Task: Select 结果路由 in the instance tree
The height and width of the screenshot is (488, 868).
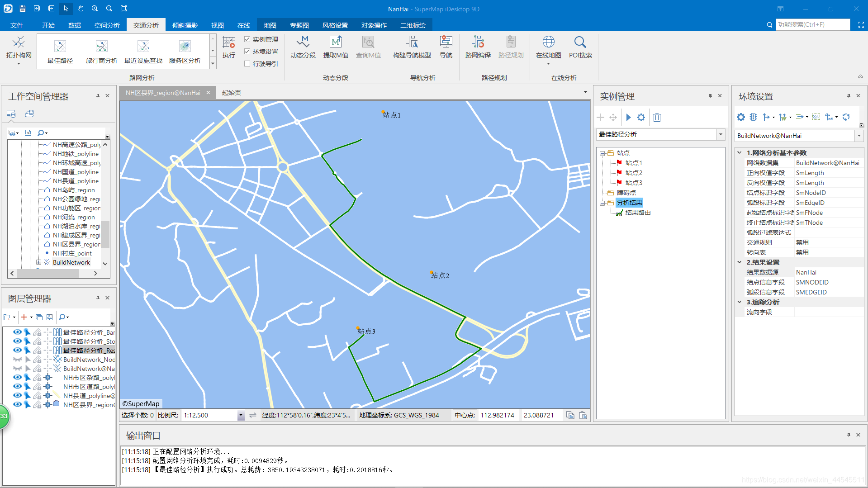Action: point(638,213)
